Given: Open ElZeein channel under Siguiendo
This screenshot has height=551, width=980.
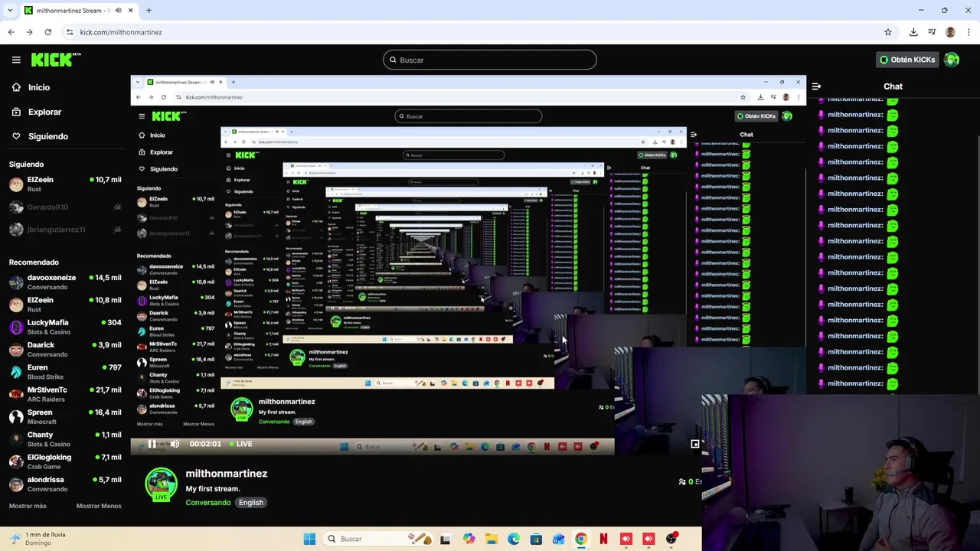Looking at the screenshot, I should pyautogui.click(x=65, y=184).
